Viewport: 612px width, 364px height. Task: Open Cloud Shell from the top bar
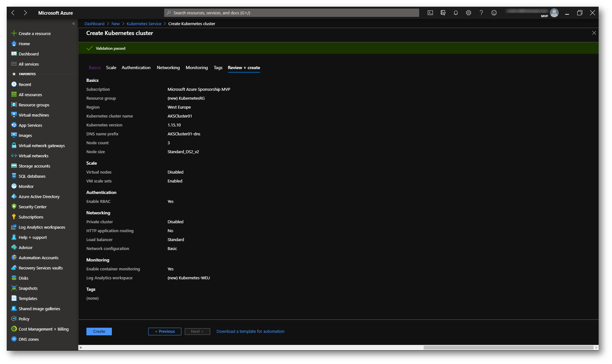430,13
